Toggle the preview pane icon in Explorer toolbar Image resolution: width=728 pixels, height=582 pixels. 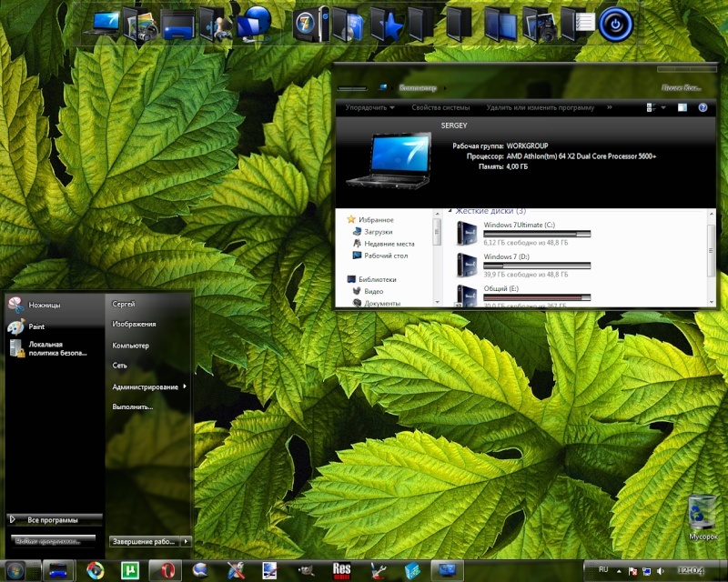coord(682,107)
